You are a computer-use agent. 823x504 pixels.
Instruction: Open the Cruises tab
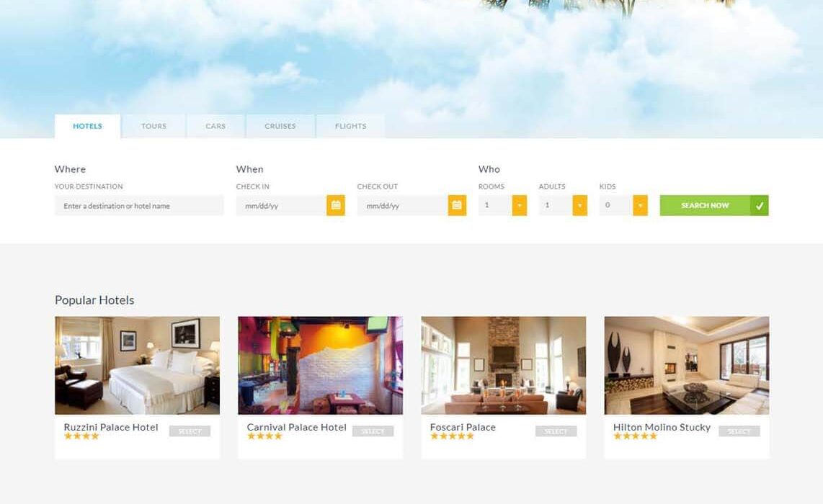pos(280,127)
